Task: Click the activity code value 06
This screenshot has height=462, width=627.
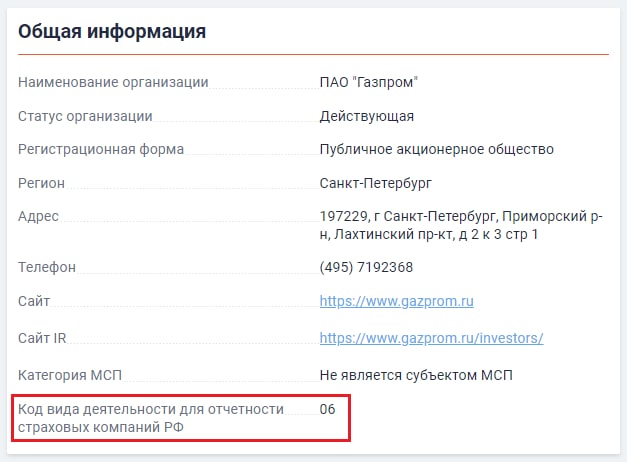Action: (x=327, y=409)
